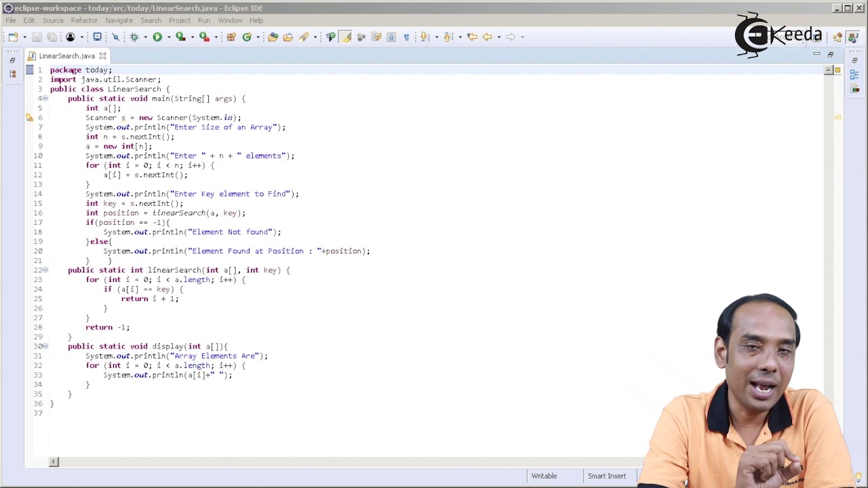Screen dimensions: 868x488
Task: Run LinearSearch with green play icon
Action: coord(157,37)
